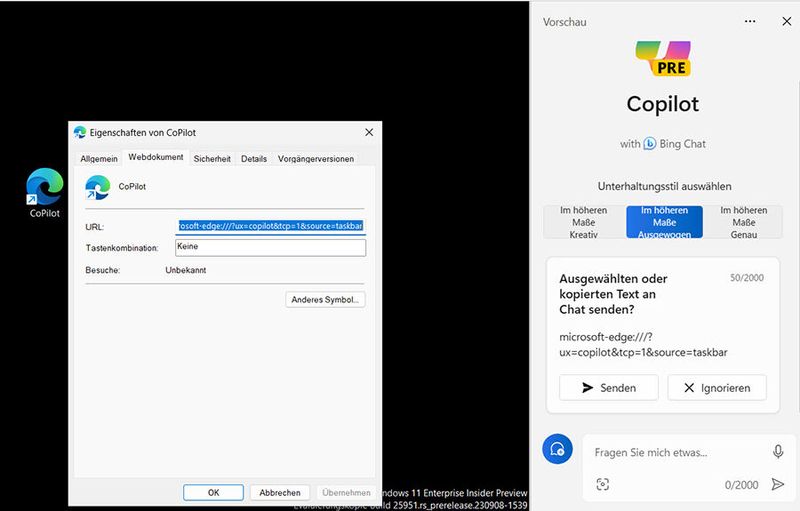
Task: Open the Sicherheit tab
Action: click(212, 158)
